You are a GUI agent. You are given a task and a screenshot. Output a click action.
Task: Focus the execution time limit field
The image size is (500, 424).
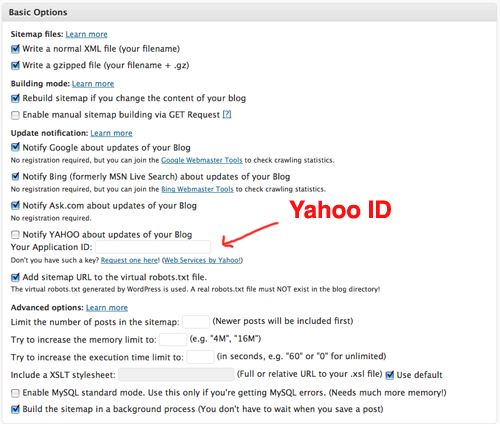[200, 357]
